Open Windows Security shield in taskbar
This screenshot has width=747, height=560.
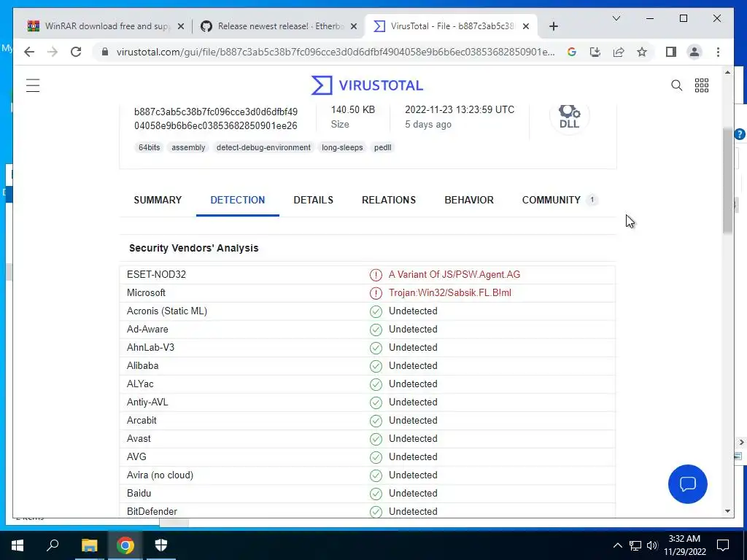point(161,545)
